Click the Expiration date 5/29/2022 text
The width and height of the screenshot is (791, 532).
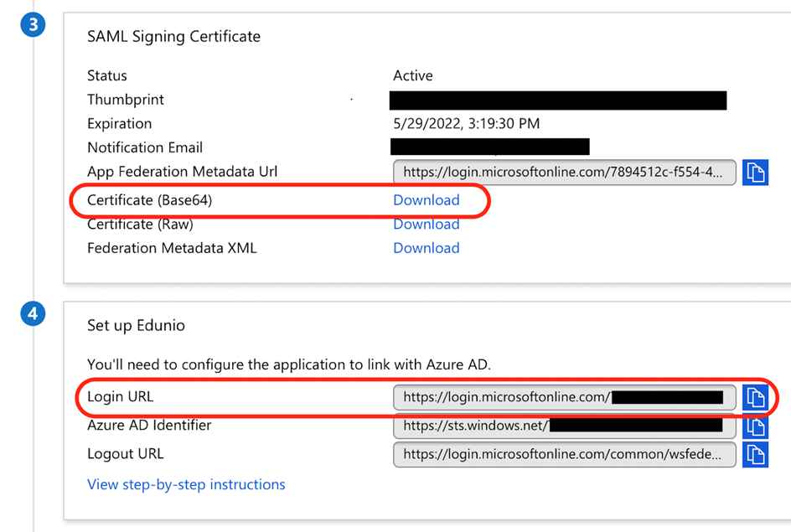(466, 124)
